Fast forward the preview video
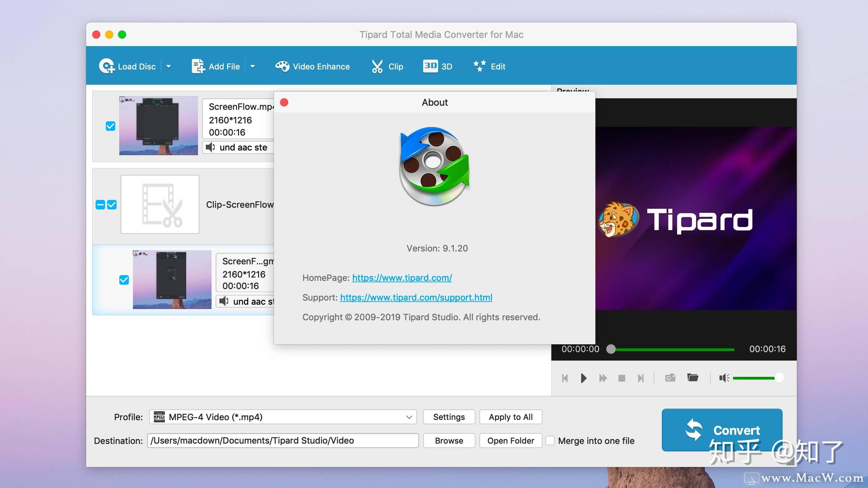Viewport: 868px width, 488px height. (x=603, y=378)
